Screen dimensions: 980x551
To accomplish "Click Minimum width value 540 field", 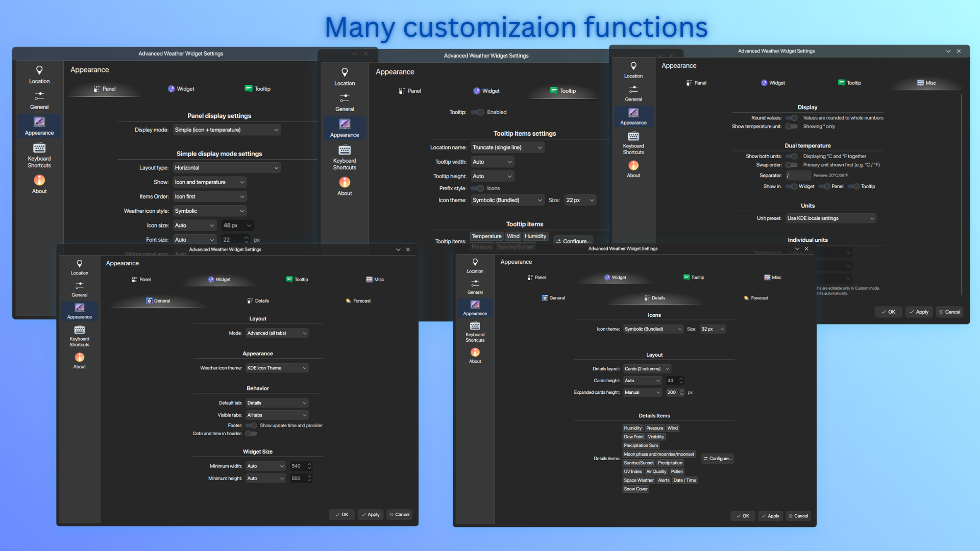I will [x=301, y=466].
